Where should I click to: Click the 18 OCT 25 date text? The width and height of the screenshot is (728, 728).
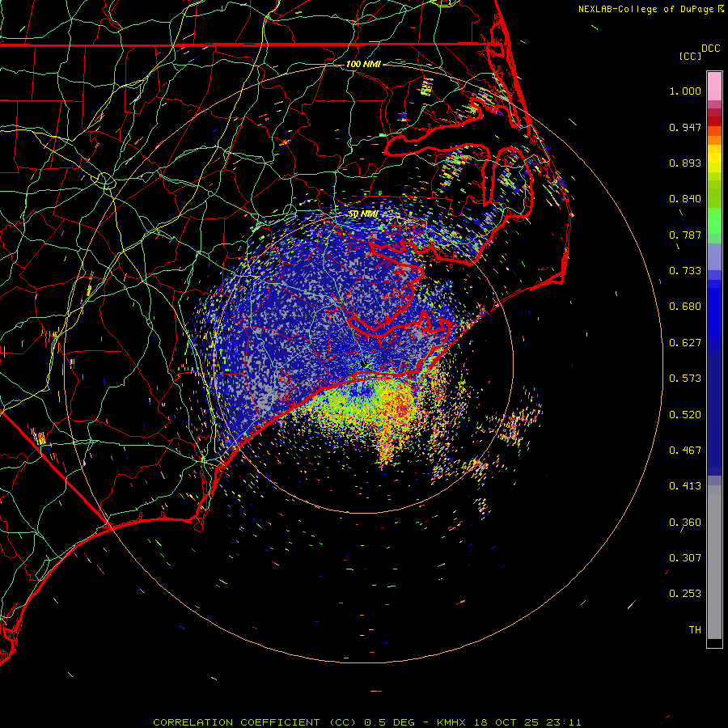[506, 722]
